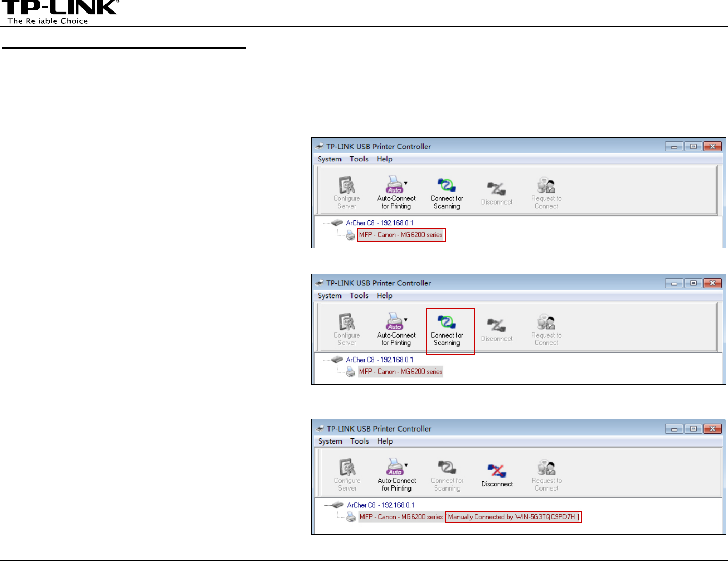This screenshot has width=728, height=561.
Task: Choose Request to Connect in the top window
Action: click(x=546, y=193)
